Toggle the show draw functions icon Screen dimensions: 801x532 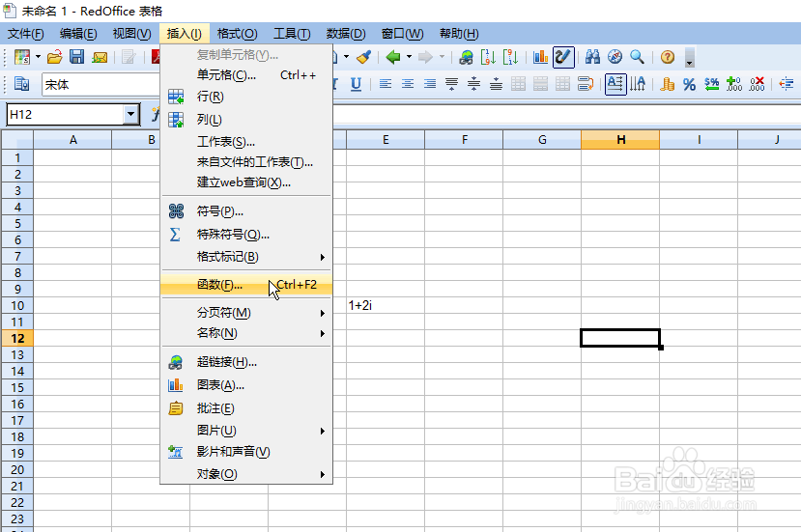(x=563, y=57)
